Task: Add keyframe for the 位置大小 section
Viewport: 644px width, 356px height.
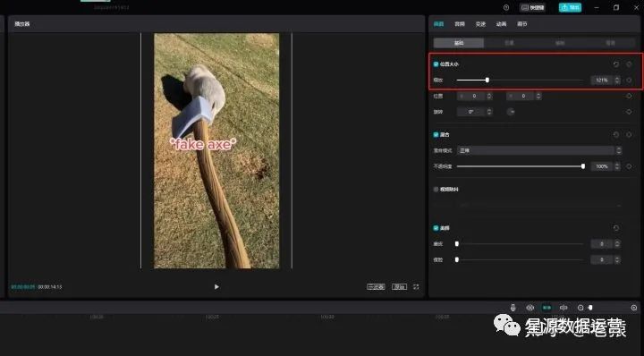Action: (x=629, y=64)
